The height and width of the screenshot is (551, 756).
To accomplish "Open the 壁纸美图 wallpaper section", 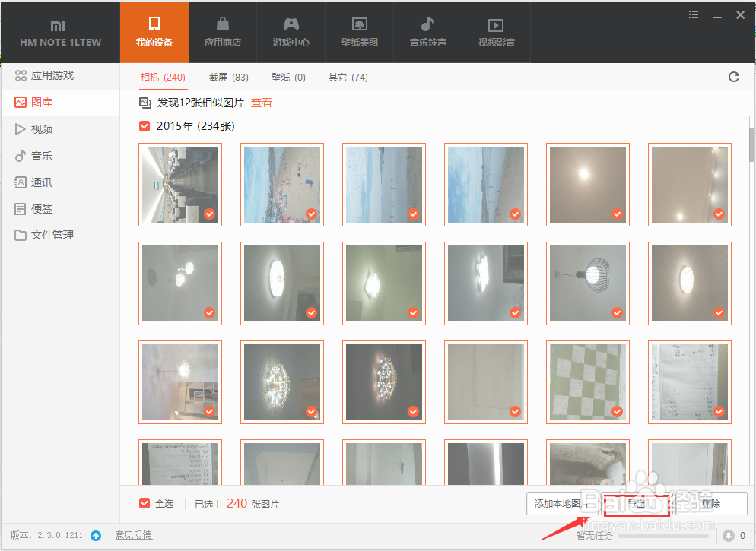I will [359, 32].
